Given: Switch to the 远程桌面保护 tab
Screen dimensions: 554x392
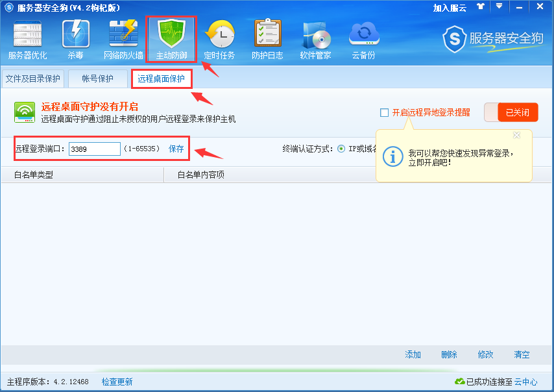Looking at the screenshot, I should pyautogui.click(x=161, y=79).
